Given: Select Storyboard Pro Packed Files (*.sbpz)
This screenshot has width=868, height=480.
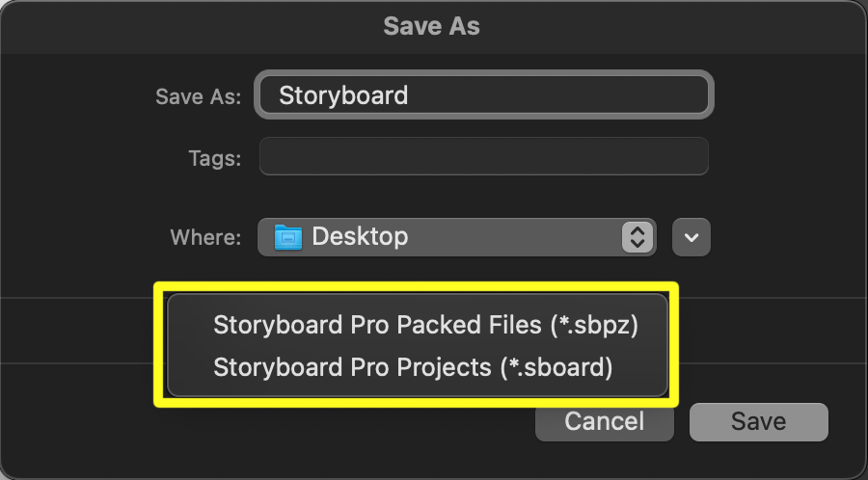Looking at the screenshot, I should (x=425, y=326).
